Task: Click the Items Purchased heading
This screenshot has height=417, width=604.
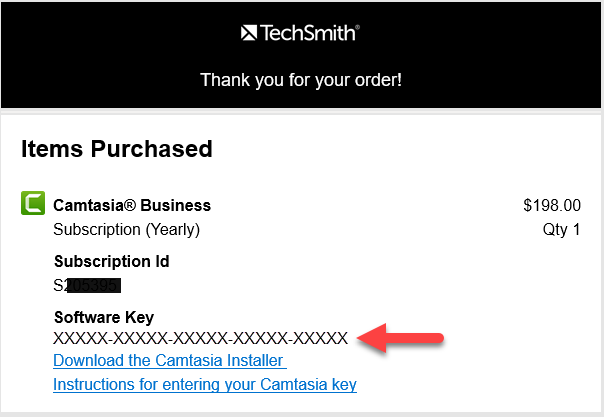Action: [117, 149]
